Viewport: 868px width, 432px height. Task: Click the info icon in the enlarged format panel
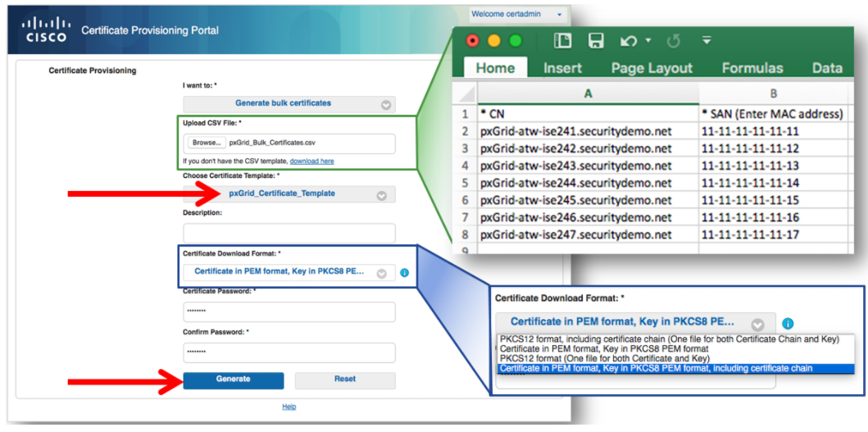(788, 324)
